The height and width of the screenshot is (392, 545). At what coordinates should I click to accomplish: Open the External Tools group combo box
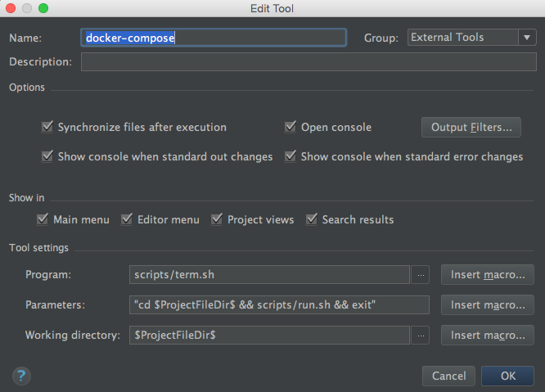click(x=471, y=37)
